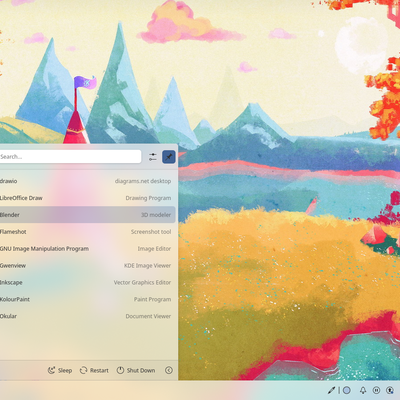Open GNU Image Manipulation Program

87,249
